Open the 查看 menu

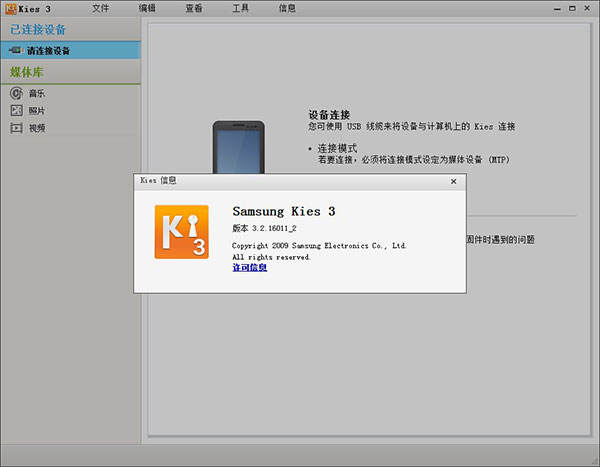(194, 8)
